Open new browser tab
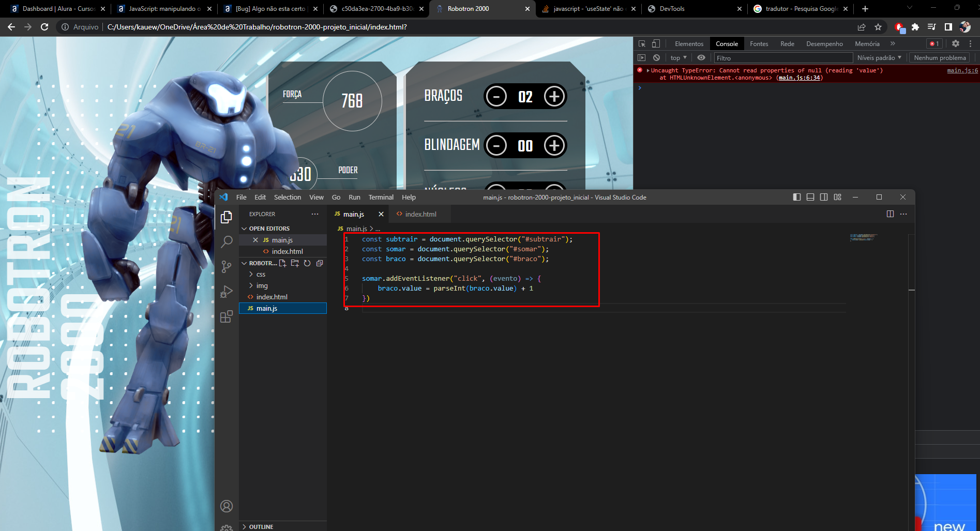 coord(865,9)
